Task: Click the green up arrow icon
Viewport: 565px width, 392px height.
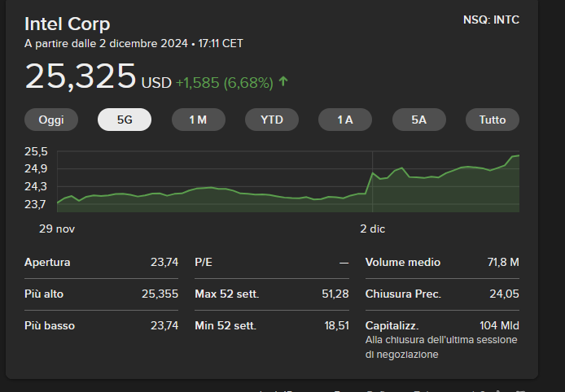Action: (283, 81)
